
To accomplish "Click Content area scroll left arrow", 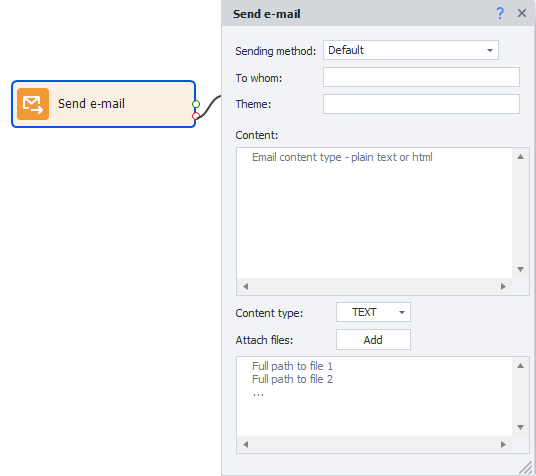I will pyautogui.click(x=245, y=287).
